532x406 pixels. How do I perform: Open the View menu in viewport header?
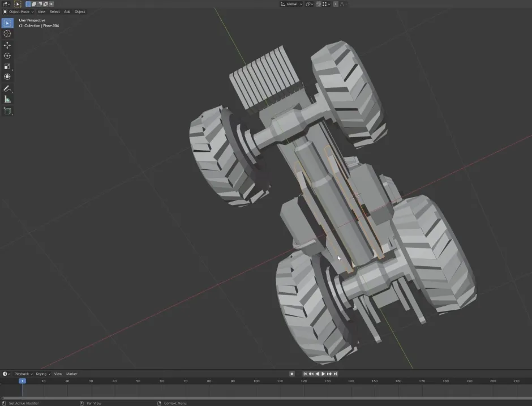(41, 11)
